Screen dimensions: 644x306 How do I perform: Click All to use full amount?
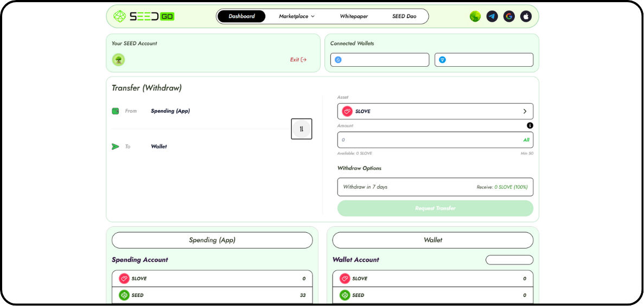(x=526, y=140)
